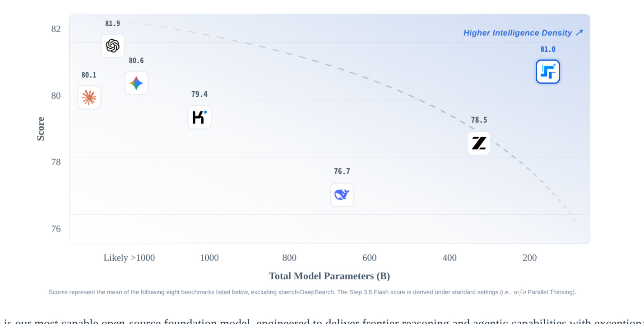
Task: Click the 200 x-axis tick label
Action: 530,258
